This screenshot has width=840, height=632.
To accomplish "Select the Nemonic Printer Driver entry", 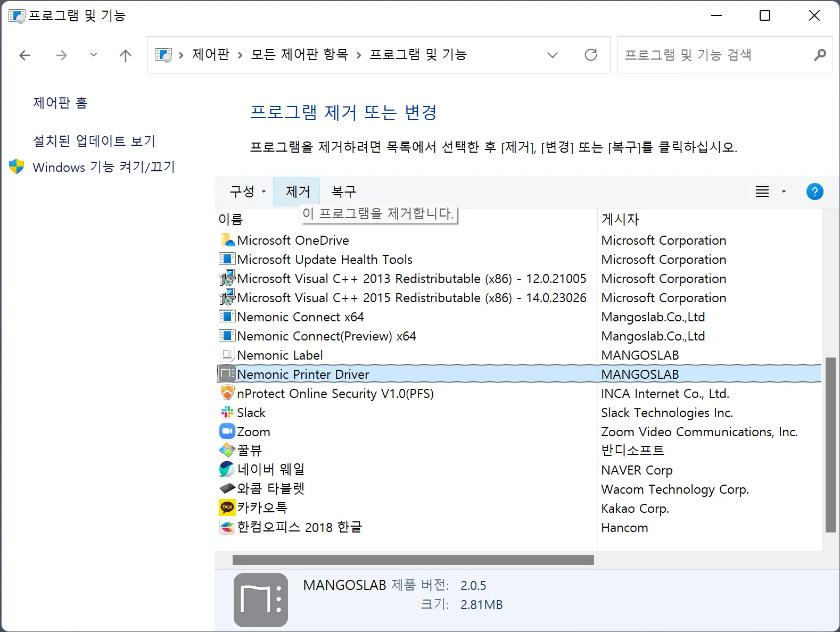I will (519, 374).
